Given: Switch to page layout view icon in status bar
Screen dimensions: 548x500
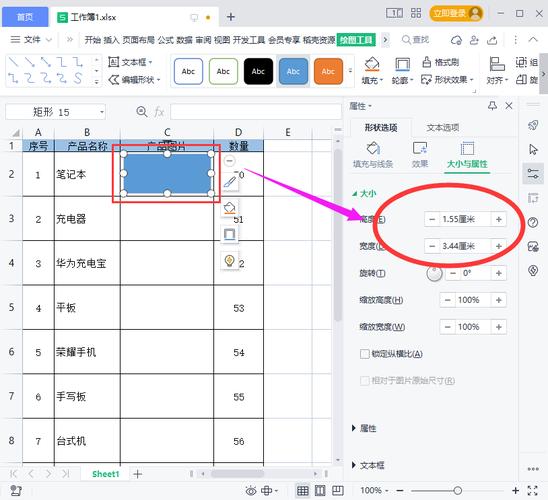Looking at the screenshot, I should [320, 491].
